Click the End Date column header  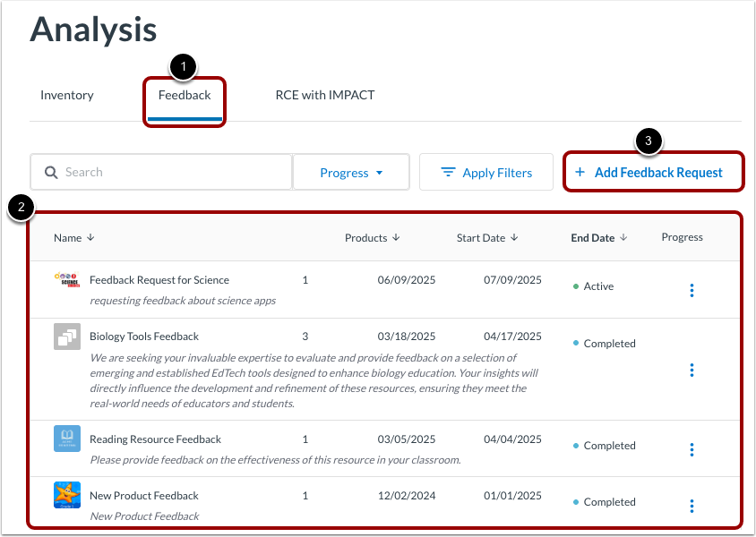tap(593, 238)
